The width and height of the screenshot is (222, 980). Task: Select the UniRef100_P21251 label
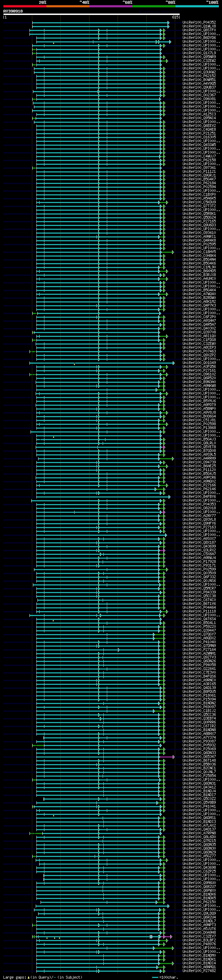(x=199, y=133)
